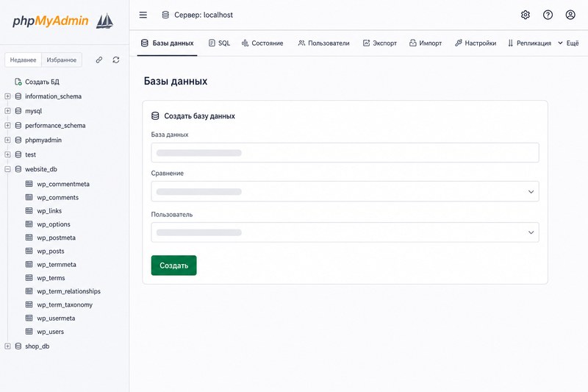The height and width of the screenshot is (392, 588).
Task: Open the Экспорт tab
Action: point(380,43)
